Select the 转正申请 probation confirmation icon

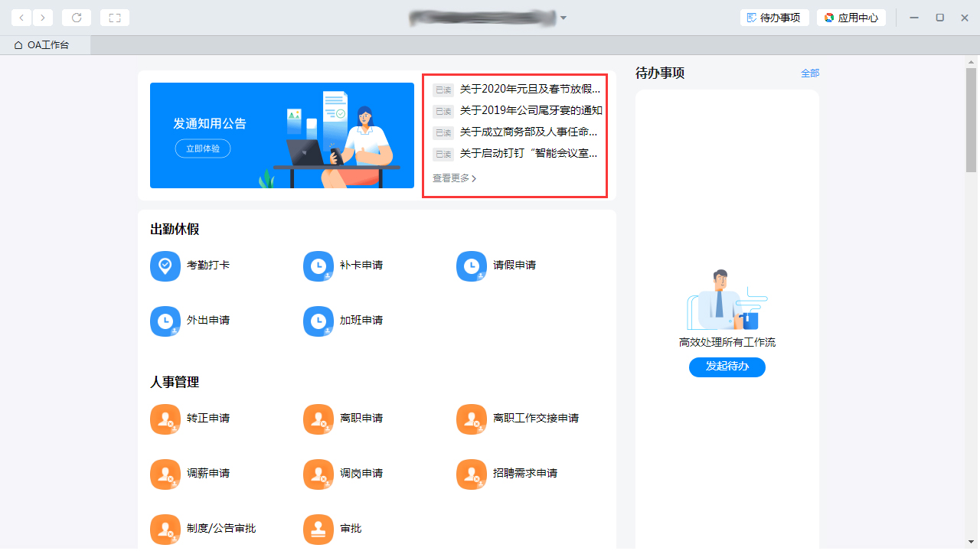[165, 419]
